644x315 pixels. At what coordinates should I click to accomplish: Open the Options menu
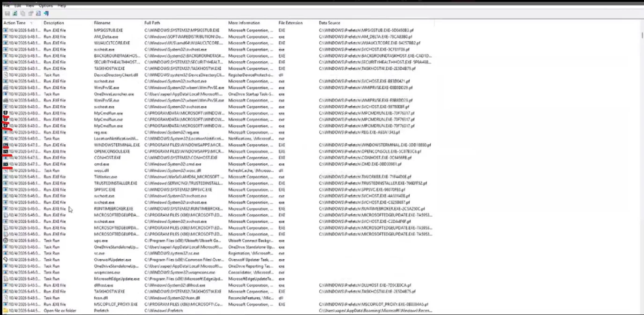pyautogui.click(x=45, y=6)
